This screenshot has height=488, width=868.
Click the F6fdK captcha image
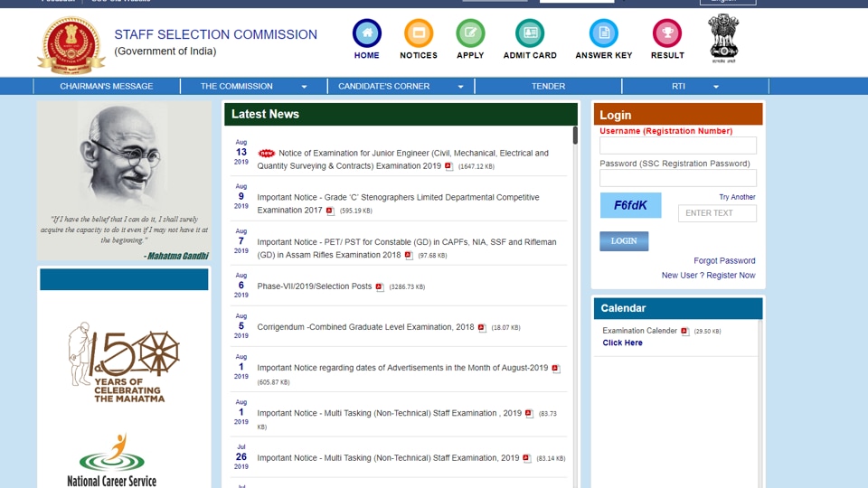pos(630,205)
